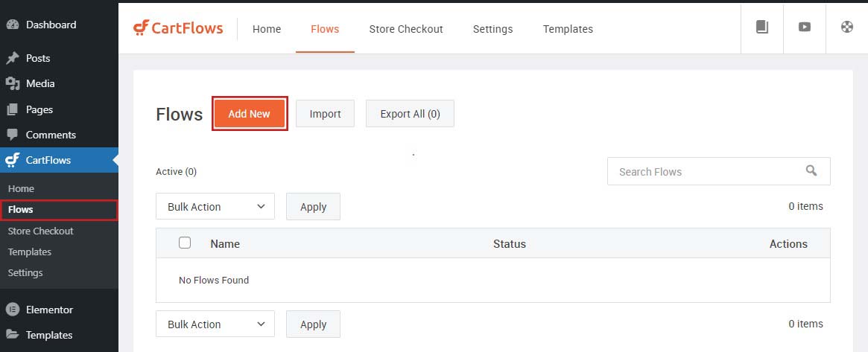868x352 pixels.
Task: Click the Comments speech bubble icon
Action: point(12,135)
